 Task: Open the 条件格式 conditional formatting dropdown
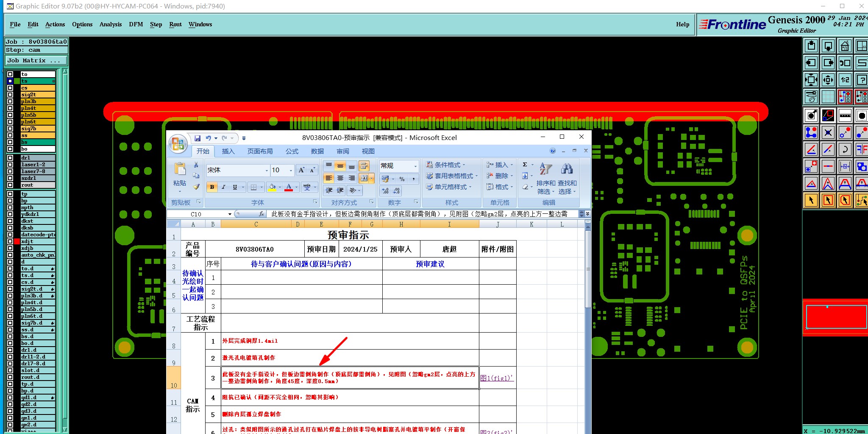445,165
